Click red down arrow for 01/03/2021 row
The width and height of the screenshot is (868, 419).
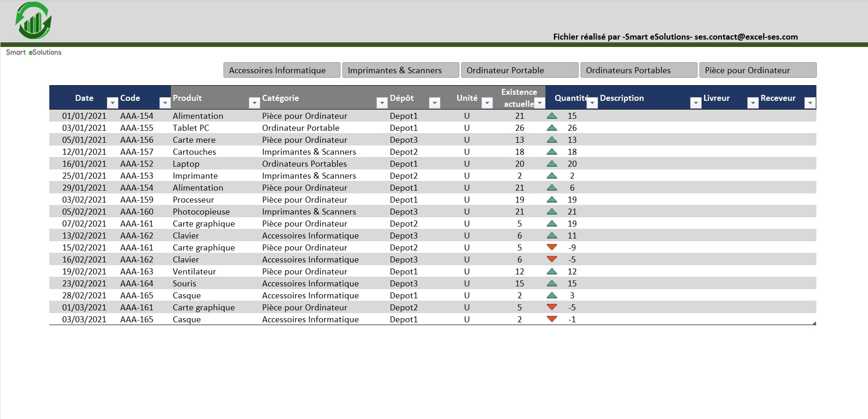click(x=551, y=307)
